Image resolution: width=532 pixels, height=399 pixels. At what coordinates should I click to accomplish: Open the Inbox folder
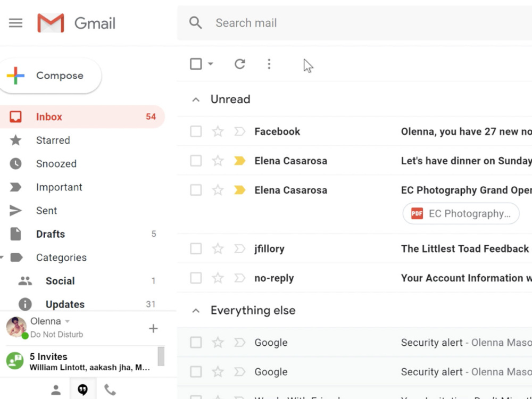click(82, 117)
